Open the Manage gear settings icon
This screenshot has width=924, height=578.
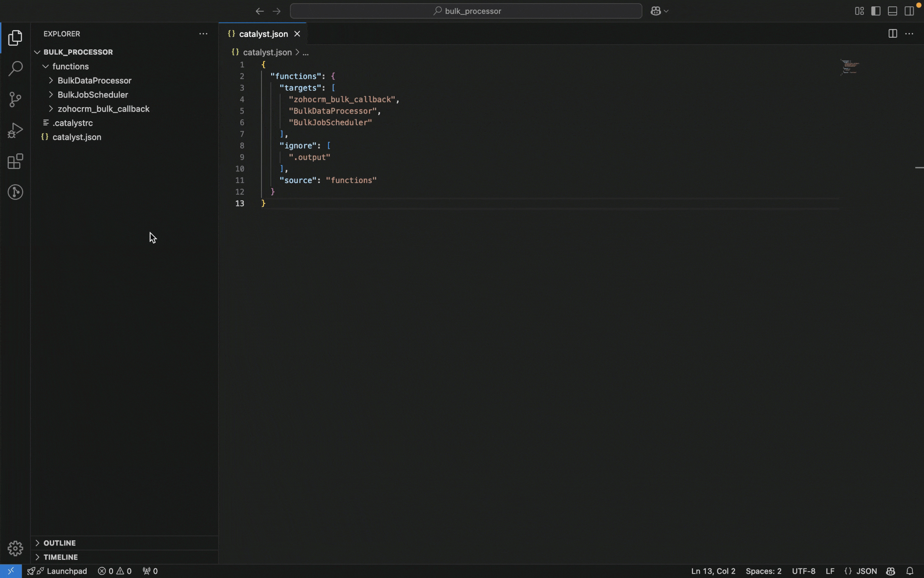pyautogui.click(x=15, y=548)
